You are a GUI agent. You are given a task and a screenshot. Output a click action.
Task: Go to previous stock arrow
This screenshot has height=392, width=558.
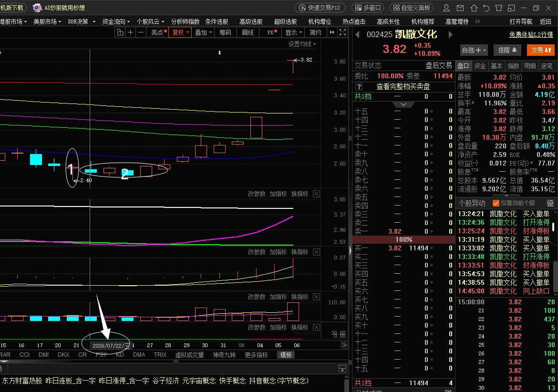click(358, 34)
